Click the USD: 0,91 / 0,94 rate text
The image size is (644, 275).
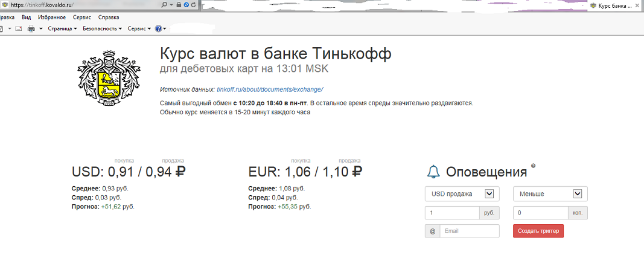pos(129,172)
